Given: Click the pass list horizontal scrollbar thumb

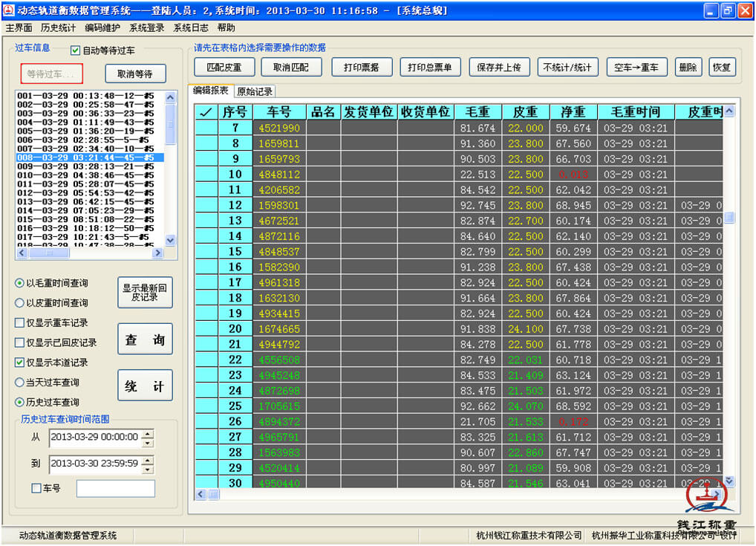Looking at the screenshot, I should [49, 253].
